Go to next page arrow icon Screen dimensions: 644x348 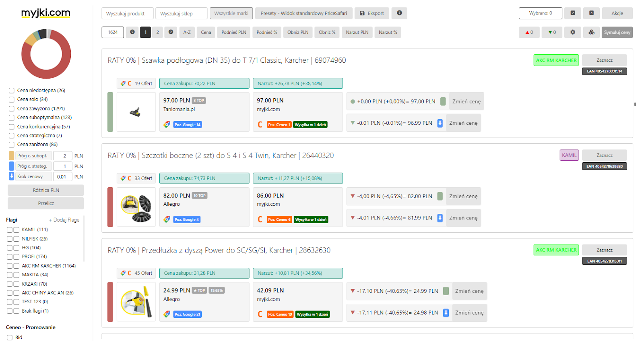[x=171, y=32]
